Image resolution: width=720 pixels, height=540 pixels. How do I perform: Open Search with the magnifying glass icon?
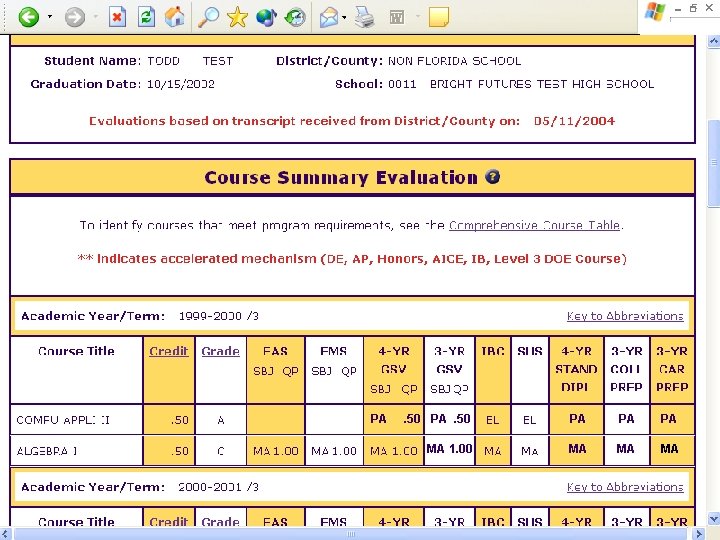(208, 17)
